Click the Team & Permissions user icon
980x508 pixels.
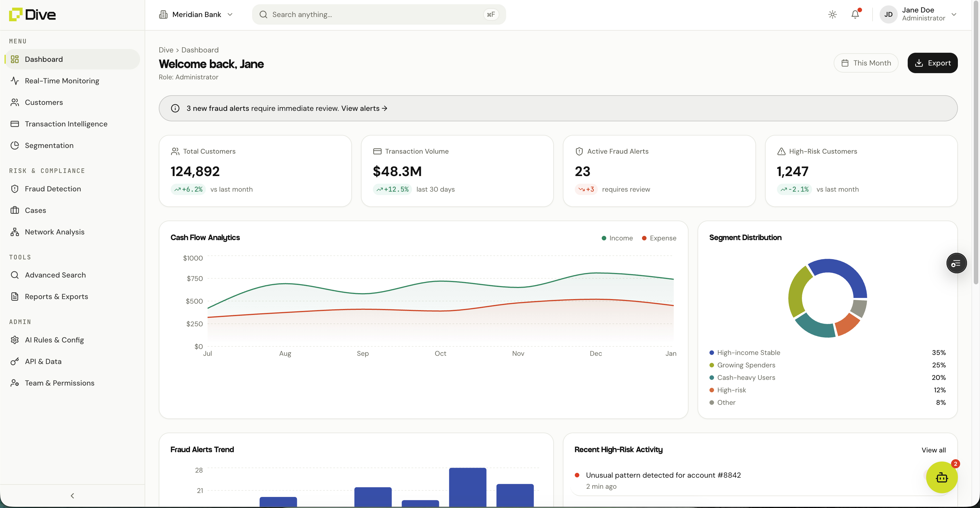15,383
